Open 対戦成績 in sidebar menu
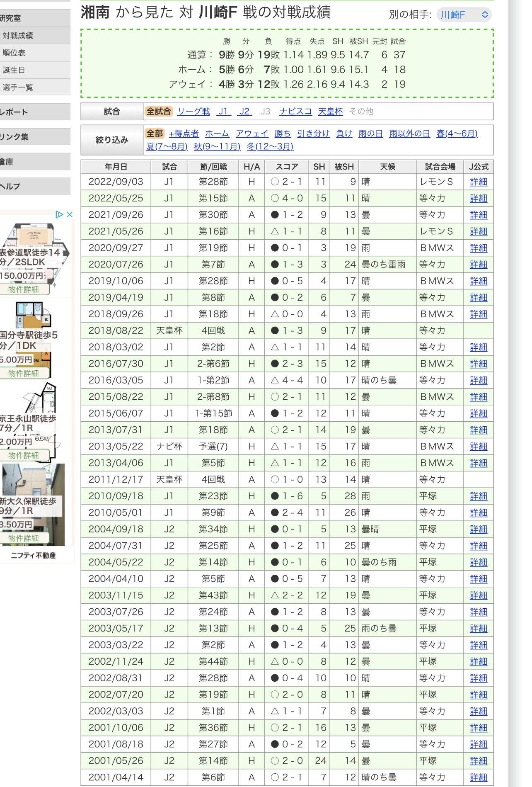532x787 pixels. tap(18, 36)
